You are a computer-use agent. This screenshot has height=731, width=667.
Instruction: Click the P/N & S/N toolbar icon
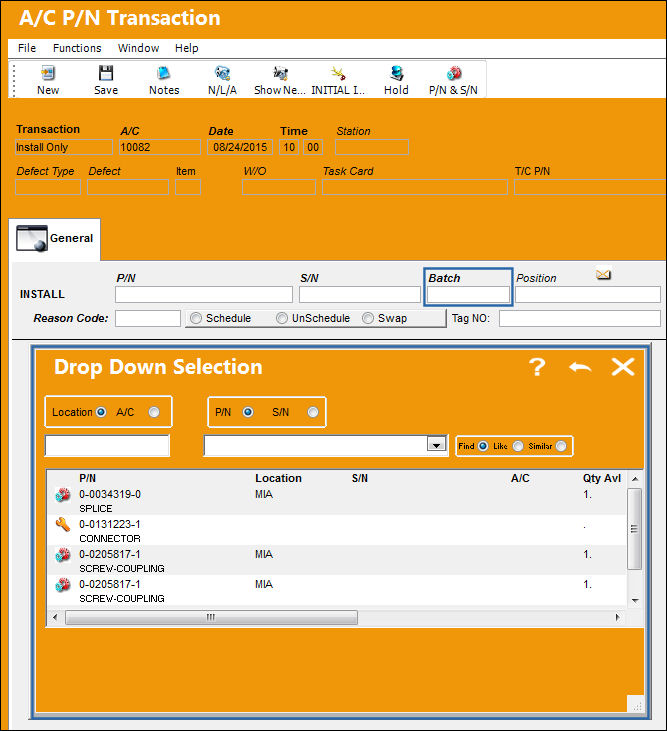point(454,74)
